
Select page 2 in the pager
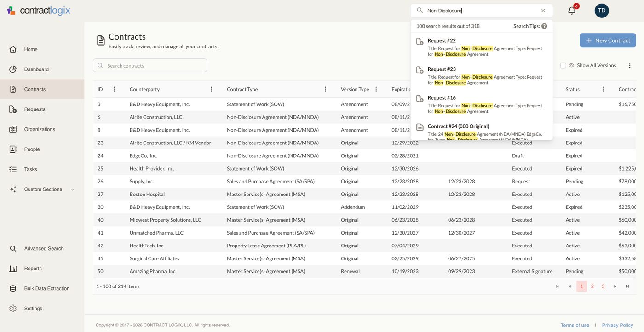592,286
